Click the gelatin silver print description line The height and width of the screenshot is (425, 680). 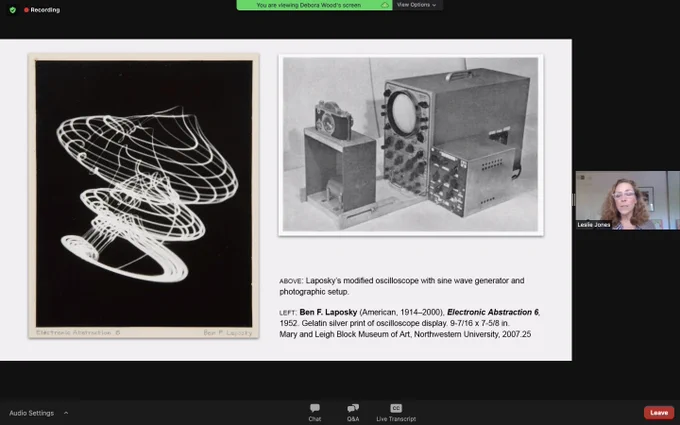point(394,324)
